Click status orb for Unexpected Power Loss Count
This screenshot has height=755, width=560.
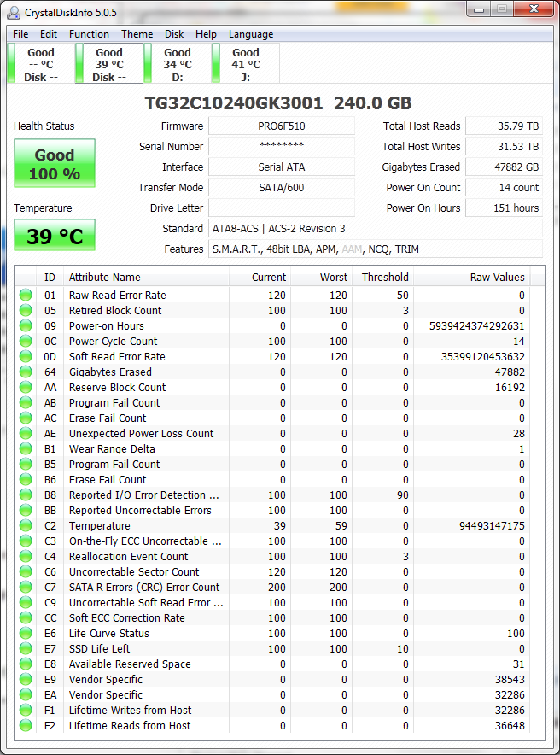[26, 434]
